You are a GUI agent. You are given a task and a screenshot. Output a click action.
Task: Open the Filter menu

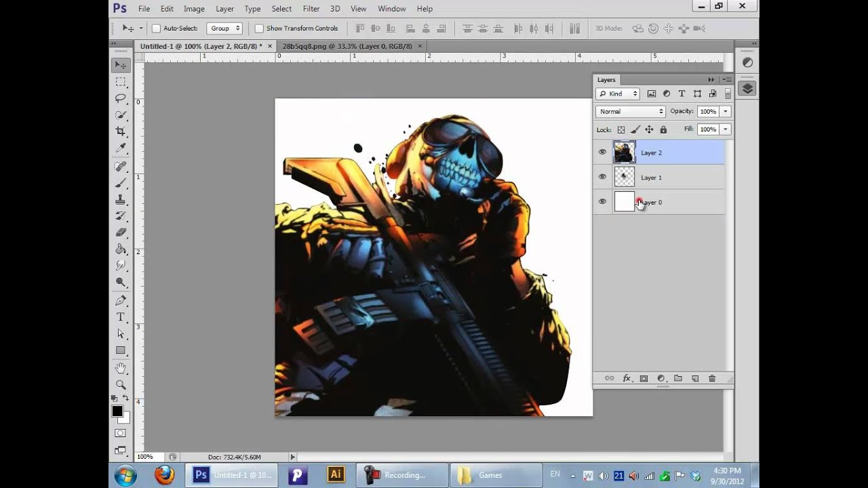coord(311,9)
